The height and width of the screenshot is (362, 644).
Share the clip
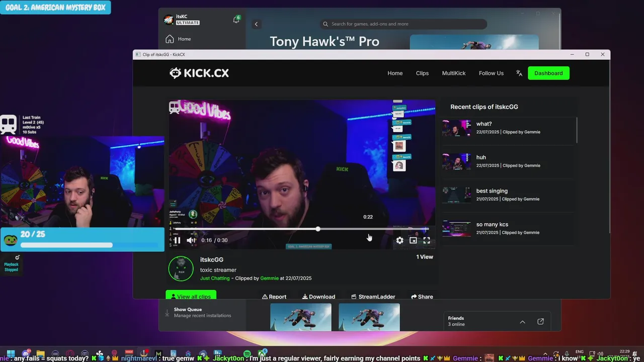click(x=422, y=297)
